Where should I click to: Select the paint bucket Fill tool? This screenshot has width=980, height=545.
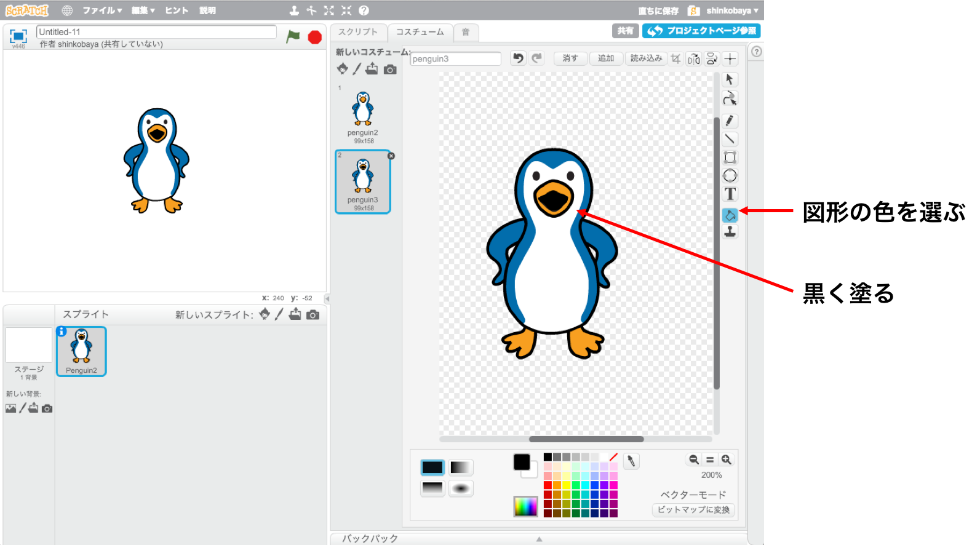coord(730,215)
